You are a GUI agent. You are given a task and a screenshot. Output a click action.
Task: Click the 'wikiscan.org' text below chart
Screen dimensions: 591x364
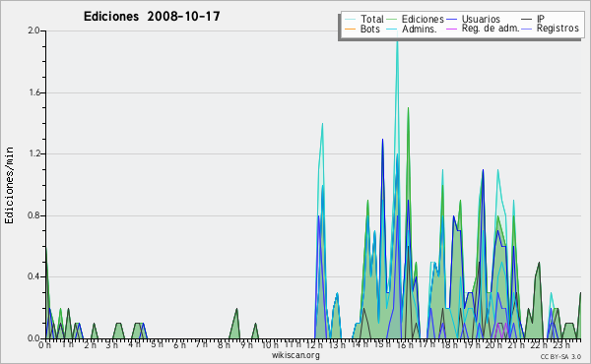tap(295, 355)
